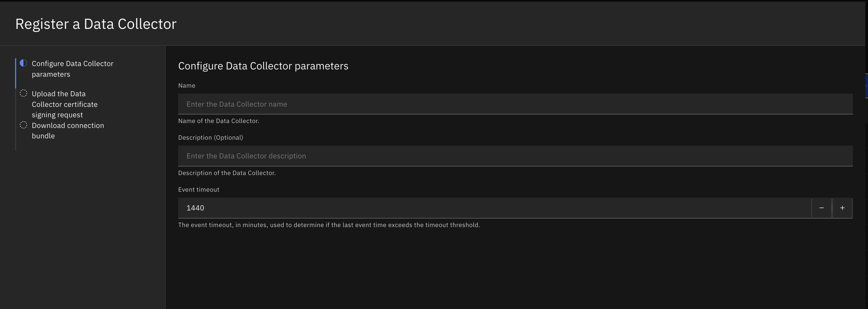Click the blue highlighted bar at right edge
This screenshot has width=868, height=309.
point(867,86)
